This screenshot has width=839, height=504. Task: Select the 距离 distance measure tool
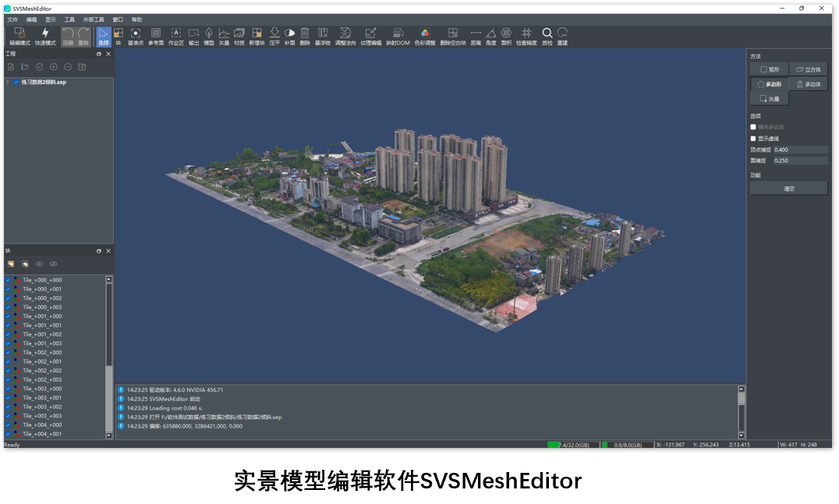[x=476, y=33]
